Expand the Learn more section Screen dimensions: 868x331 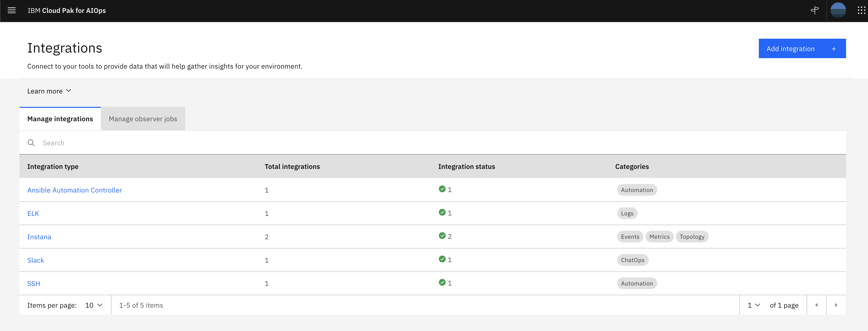49,91
